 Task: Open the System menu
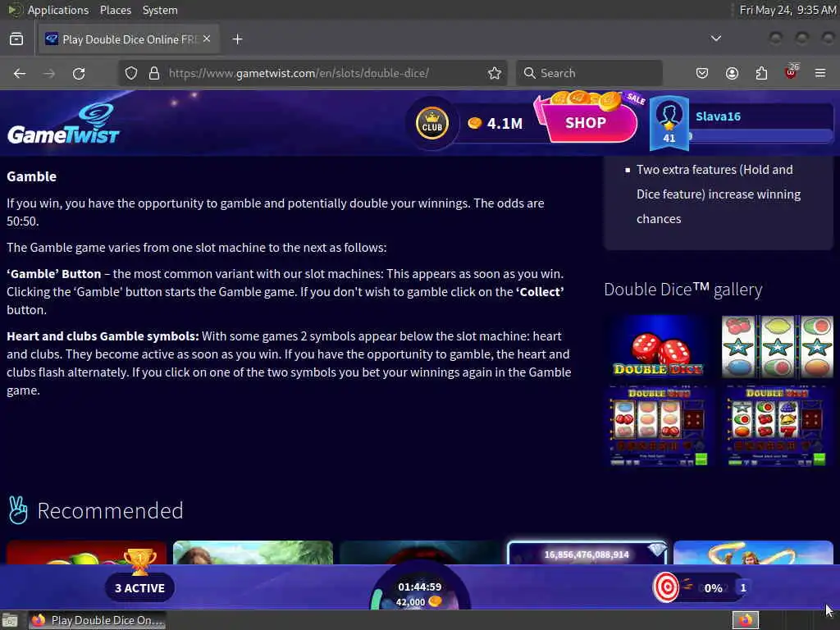[160, 10]
